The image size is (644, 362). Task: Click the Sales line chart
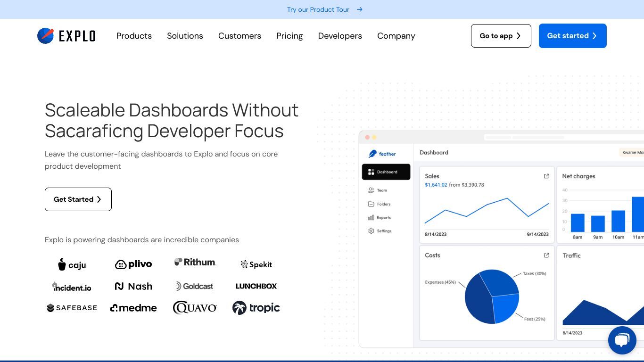(x=487, y=210)
